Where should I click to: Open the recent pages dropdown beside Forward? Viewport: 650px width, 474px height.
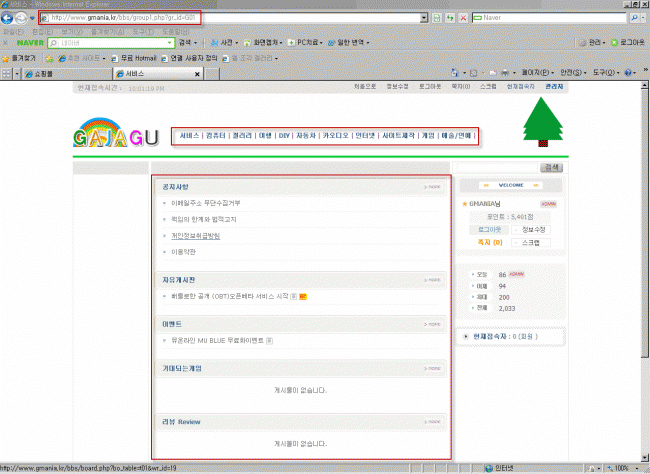point(32,18)
